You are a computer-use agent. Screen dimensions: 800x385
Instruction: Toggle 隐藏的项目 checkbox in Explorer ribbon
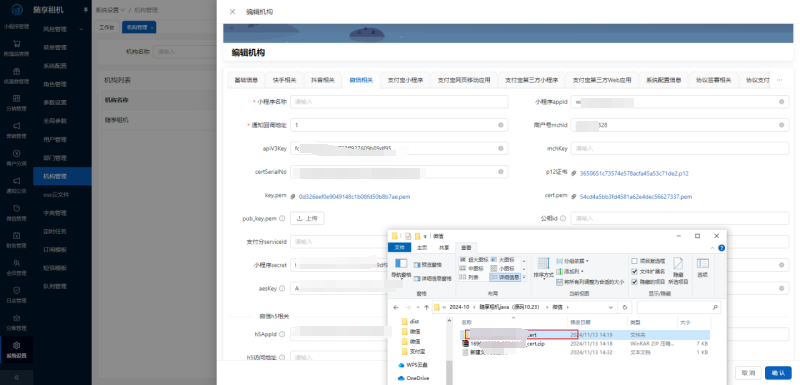point(635,281)
